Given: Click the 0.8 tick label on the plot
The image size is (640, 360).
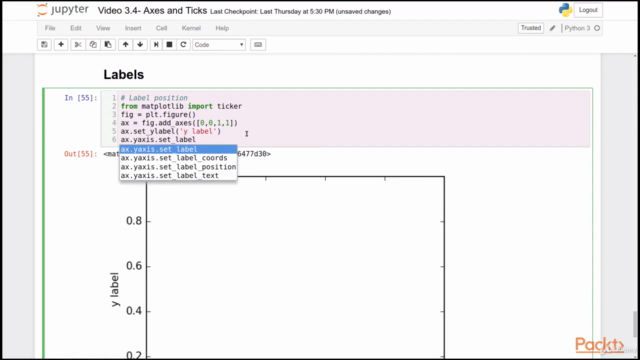Looking at the screenshot, I should [x=134, y=221].
